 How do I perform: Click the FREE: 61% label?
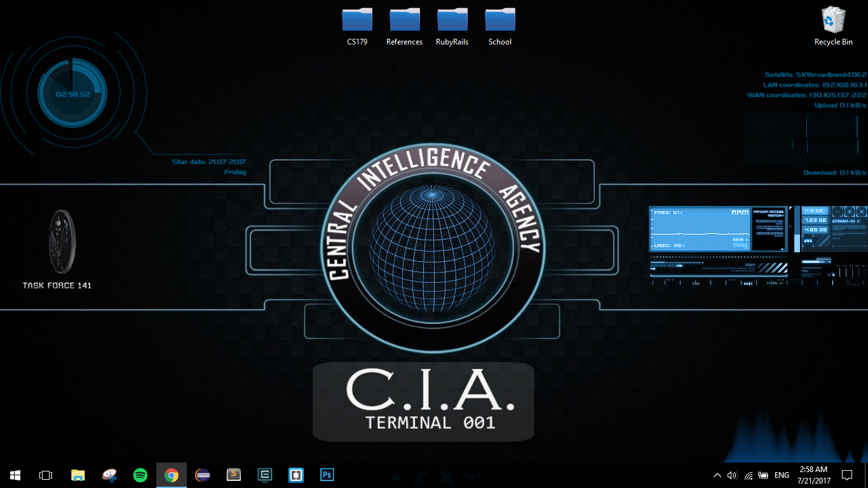coord(669,212)
